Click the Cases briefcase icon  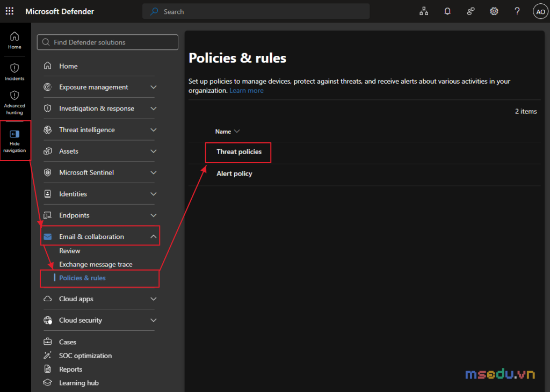(48, 342)
